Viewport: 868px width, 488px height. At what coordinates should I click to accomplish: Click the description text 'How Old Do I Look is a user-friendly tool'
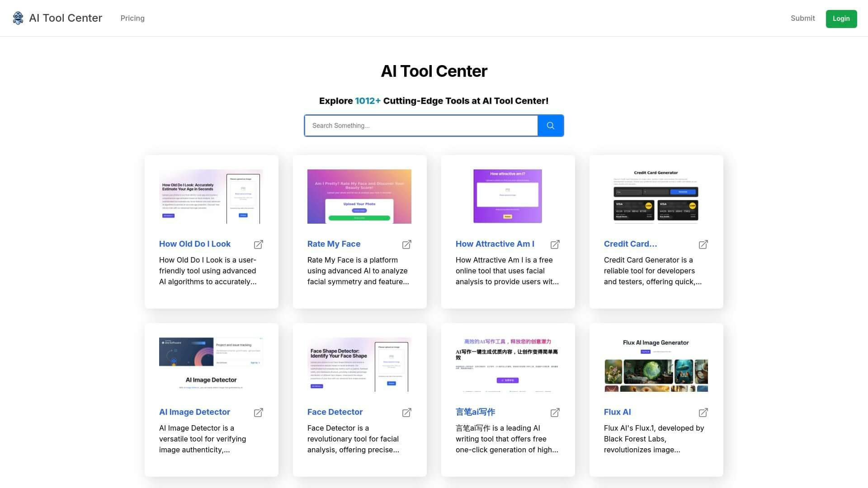[x=208, y=271]
